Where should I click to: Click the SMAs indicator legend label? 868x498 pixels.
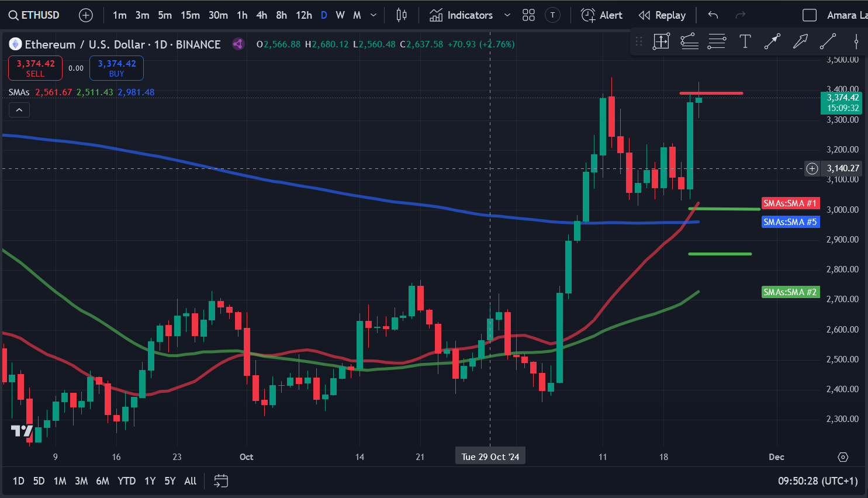[x=19, y=92]
